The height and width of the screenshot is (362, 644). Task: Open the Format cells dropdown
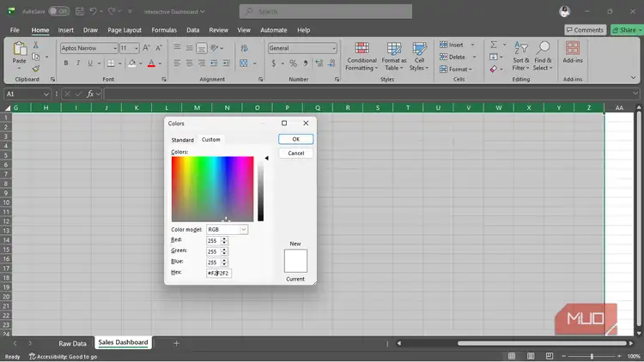click(x=456, y=69)
